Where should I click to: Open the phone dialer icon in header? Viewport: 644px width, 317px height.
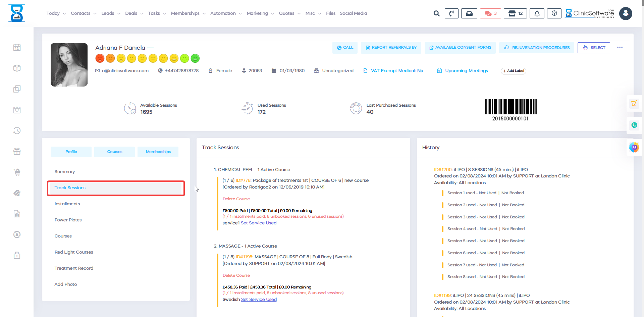click(x=451, y=13)
